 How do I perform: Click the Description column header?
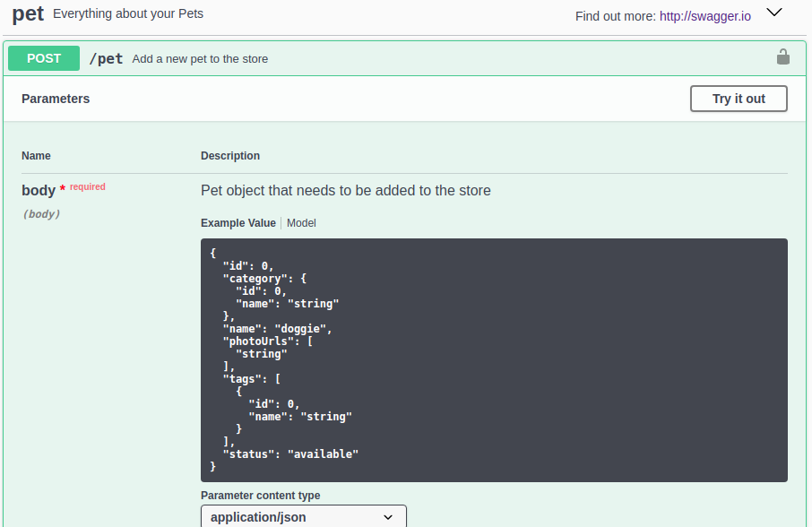tap(230, 156)
